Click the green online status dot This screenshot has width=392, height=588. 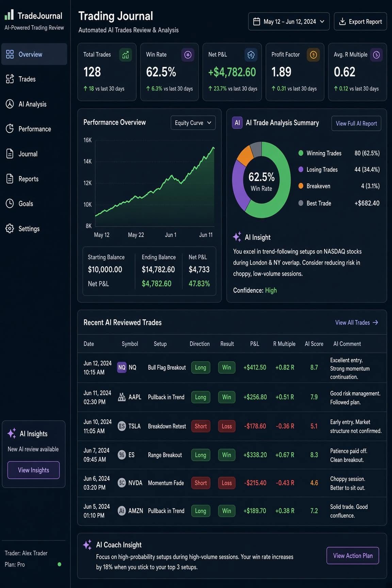[x=60, y=564]
